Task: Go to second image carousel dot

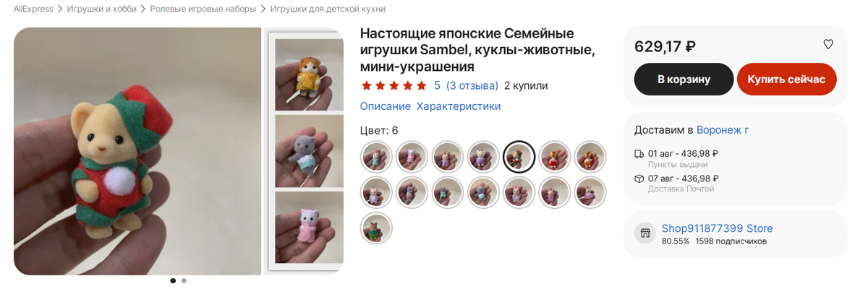Action: [184, 280]
